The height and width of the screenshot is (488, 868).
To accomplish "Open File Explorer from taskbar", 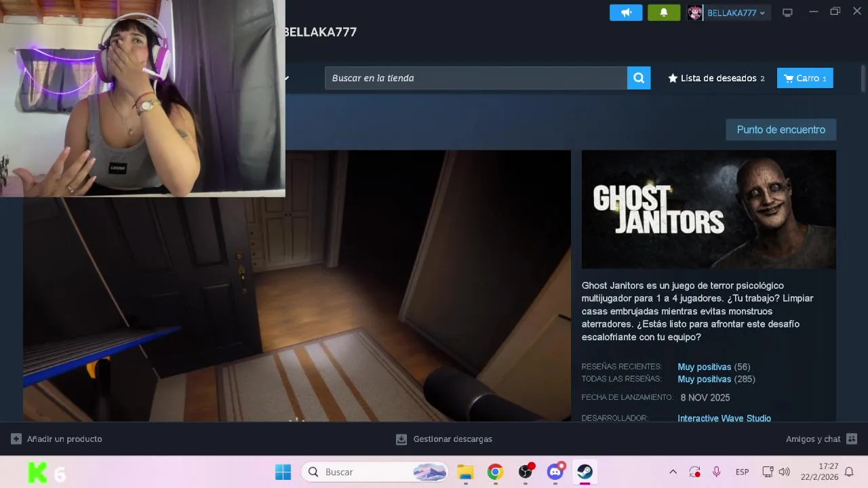I will pos(465,472).
